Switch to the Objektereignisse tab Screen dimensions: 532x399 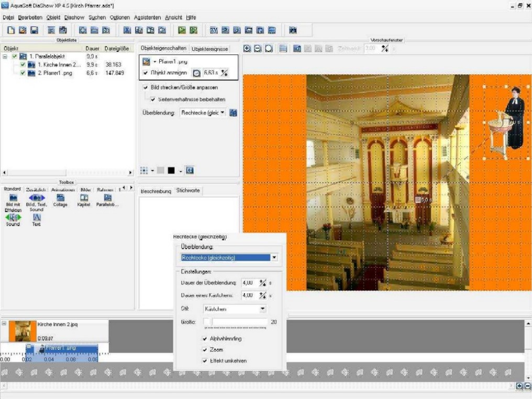[209, 49]
